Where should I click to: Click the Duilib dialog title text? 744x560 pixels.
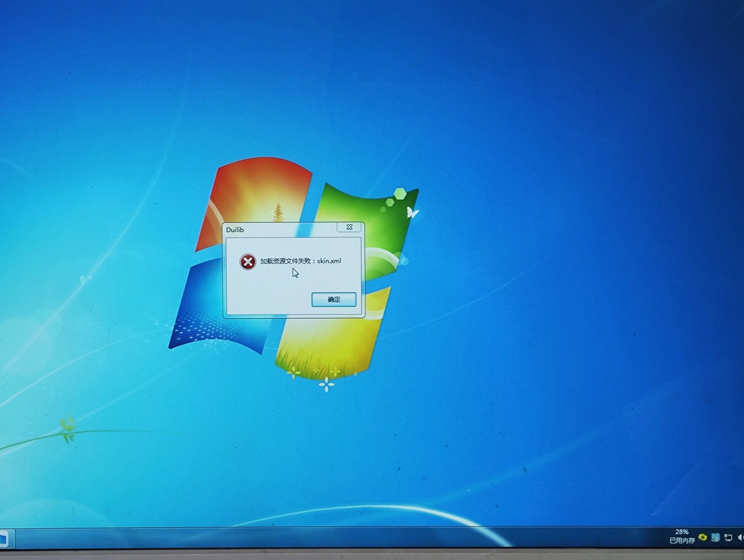point(235,230)
